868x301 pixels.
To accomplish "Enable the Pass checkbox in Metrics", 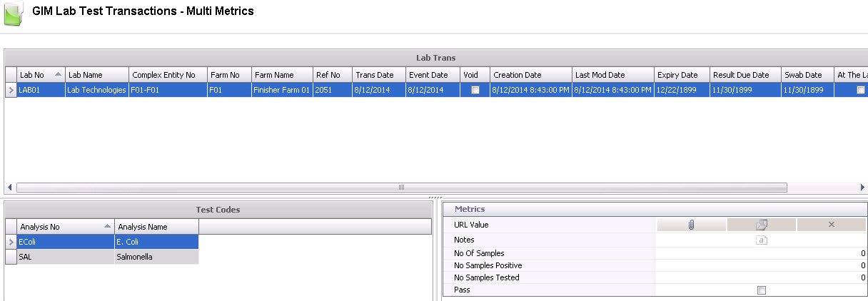I will point(762,290).
